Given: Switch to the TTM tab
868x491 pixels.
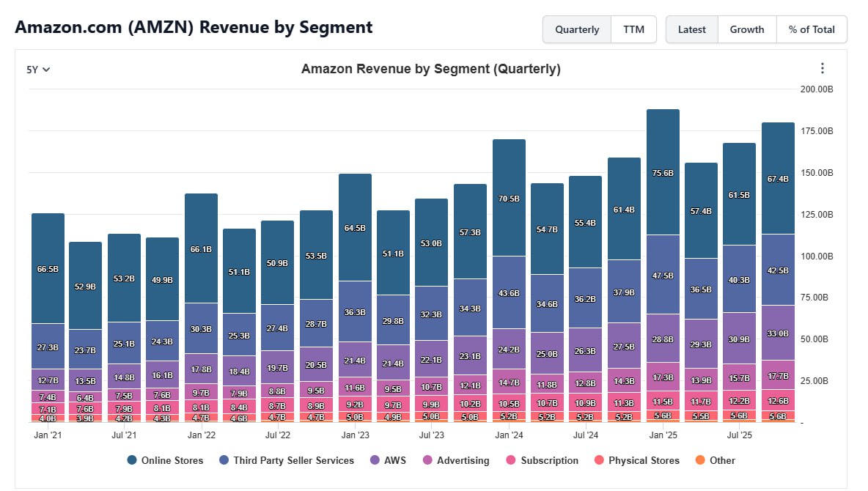Looking at the screenshot, I should pos(634,29).
